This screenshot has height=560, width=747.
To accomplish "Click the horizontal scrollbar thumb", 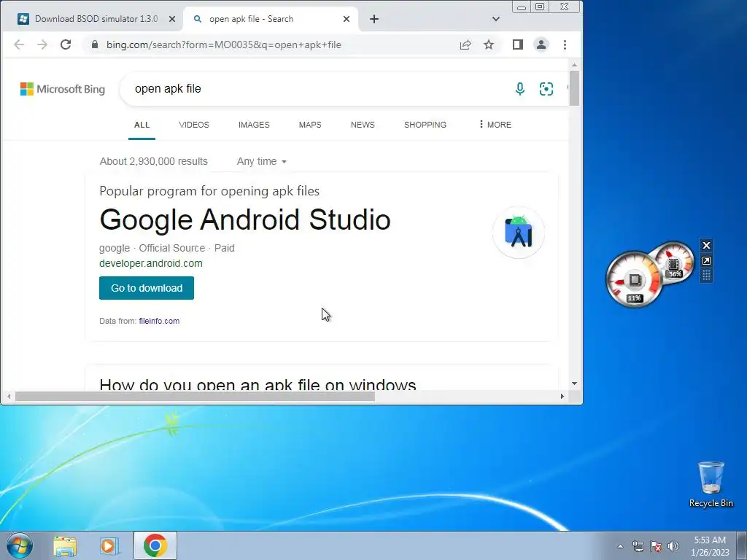I will click(x=195, y=396).
